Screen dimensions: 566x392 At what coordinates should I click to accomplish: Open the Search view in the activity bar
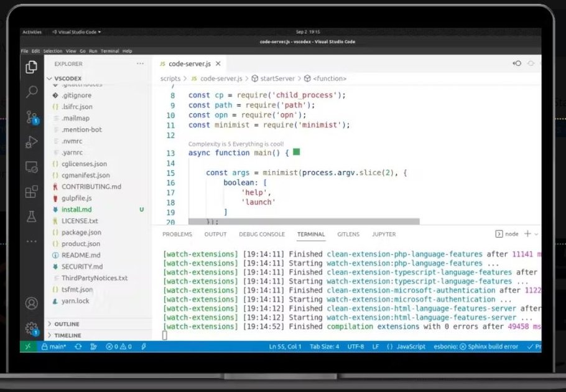(32, 91)
